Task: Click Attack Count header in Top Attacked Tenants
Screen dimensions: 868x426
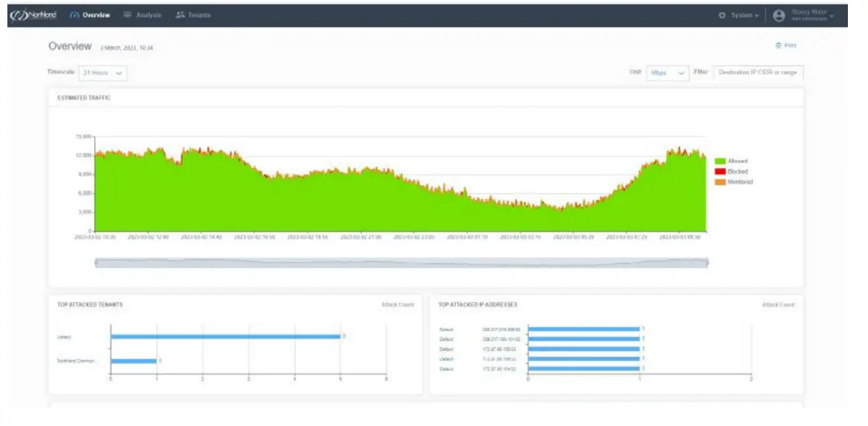Action: click(397, 305)
